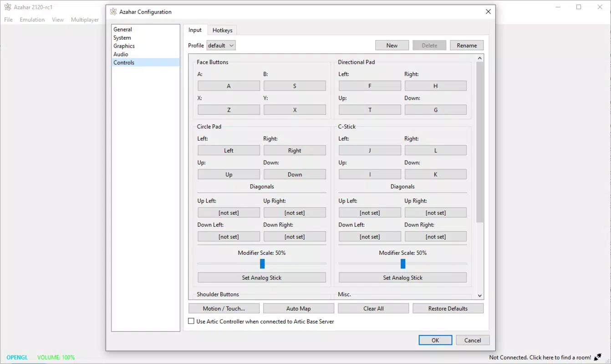Click New profile button
The height and width of the screenshot is (364, 611).
coord(392,45)
